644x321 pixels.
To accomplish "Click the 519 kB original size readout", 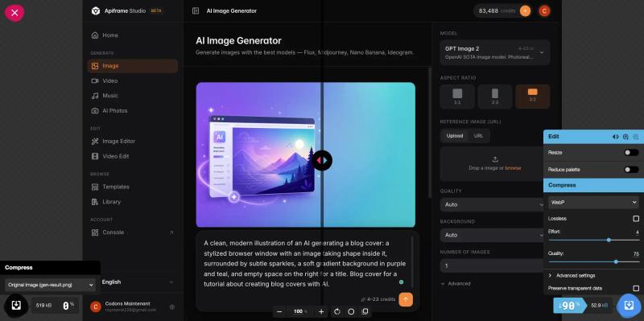I will click(43, 306).
